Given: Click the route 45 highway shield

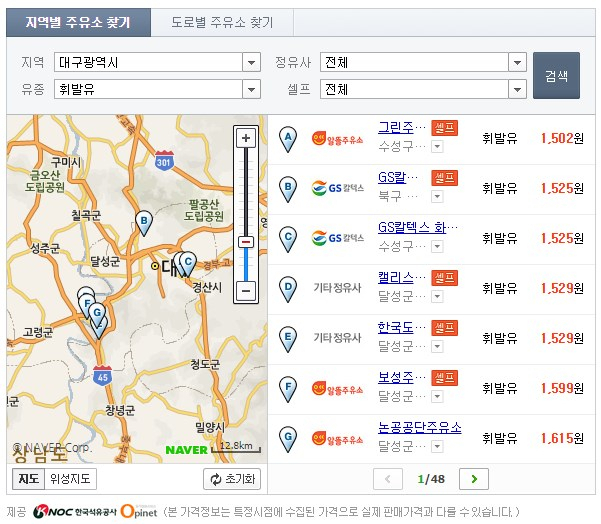Looking at the screenshot, I should click(x=102, y=376).
